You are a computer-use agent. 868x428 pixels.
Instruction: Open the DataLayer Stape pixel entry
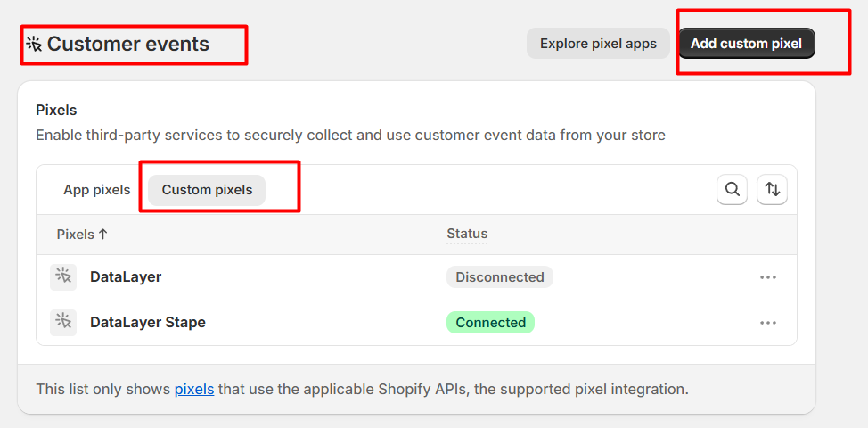click(148, 323)
